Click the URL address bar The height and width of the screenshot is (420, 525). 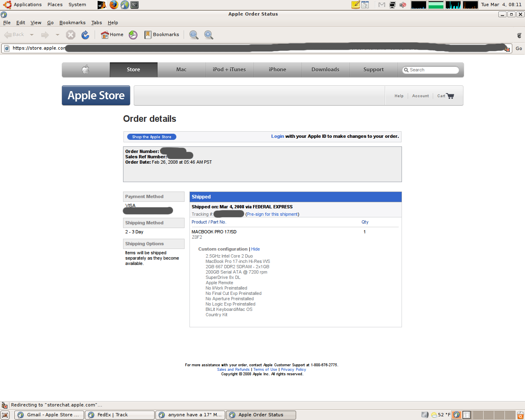[257, 48]
